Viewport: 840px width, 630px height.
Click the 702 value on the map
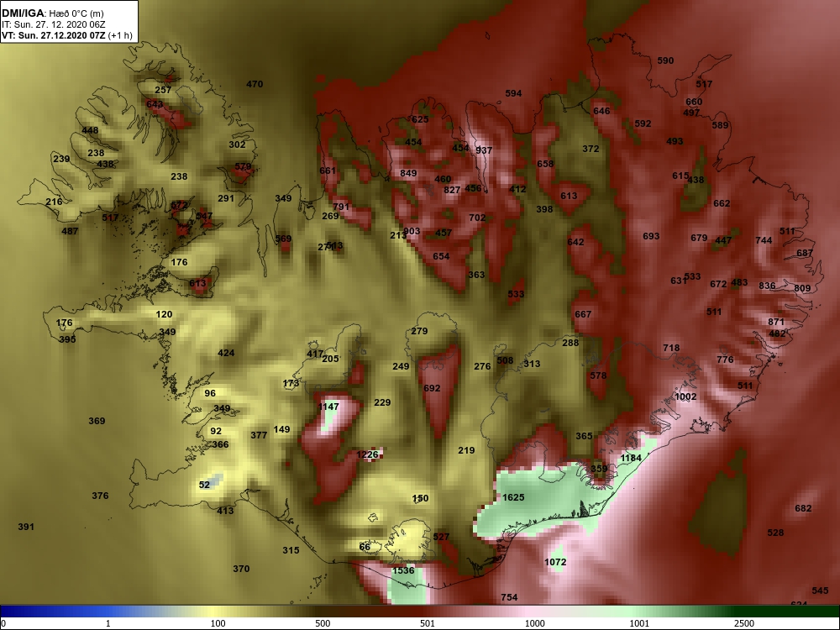pyautogui.click(x=477, y=218)
